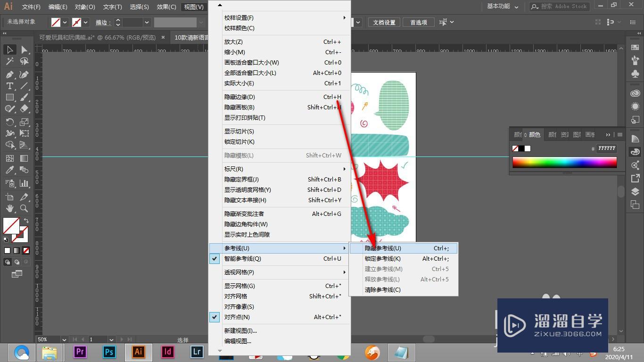644x362 pixels.
Task: Activate the Hand tool
Action: tap(9, 208)
